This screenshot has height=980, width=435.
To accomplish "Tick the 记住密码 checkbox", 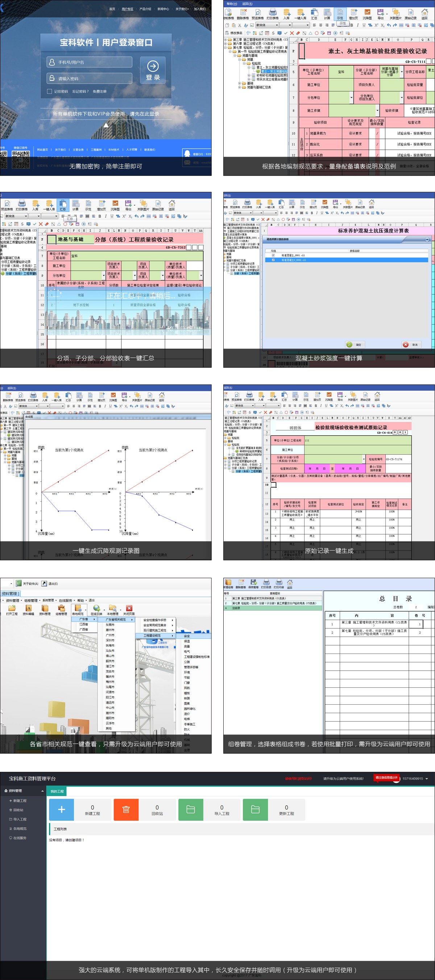I will coord(49,91).
